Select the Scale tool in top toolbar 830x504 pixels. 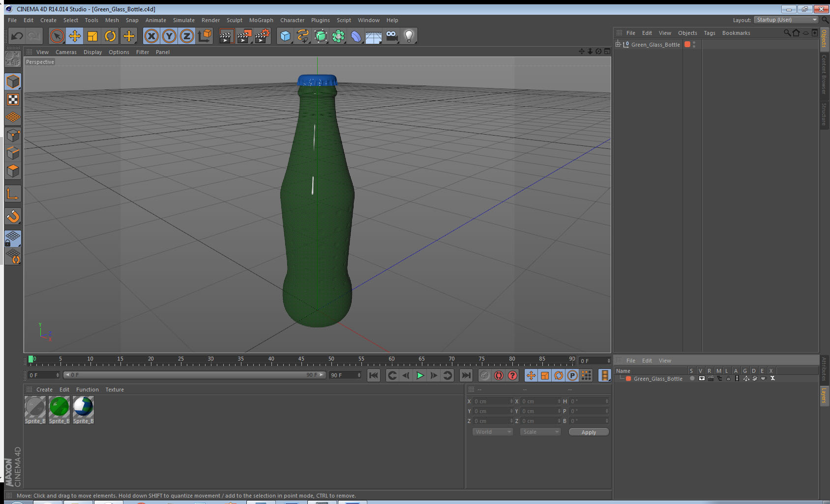point(92,36)
